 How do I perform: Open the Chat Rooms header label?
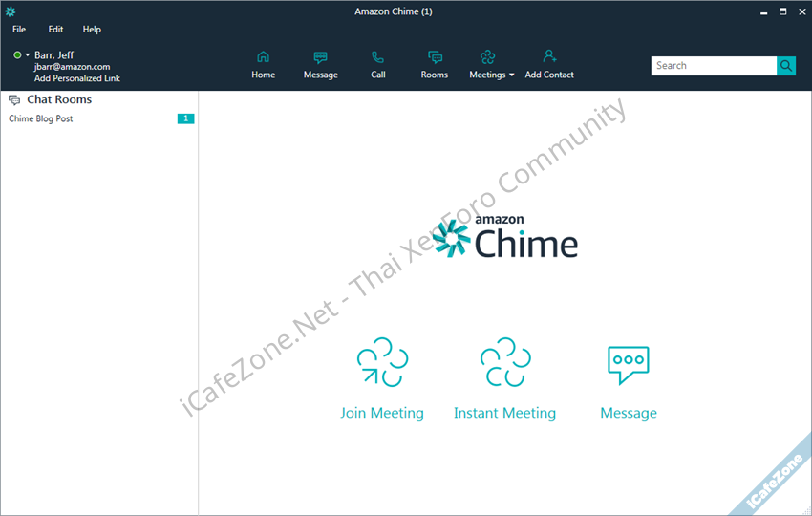pyautogui.click(x=59, y=99)
